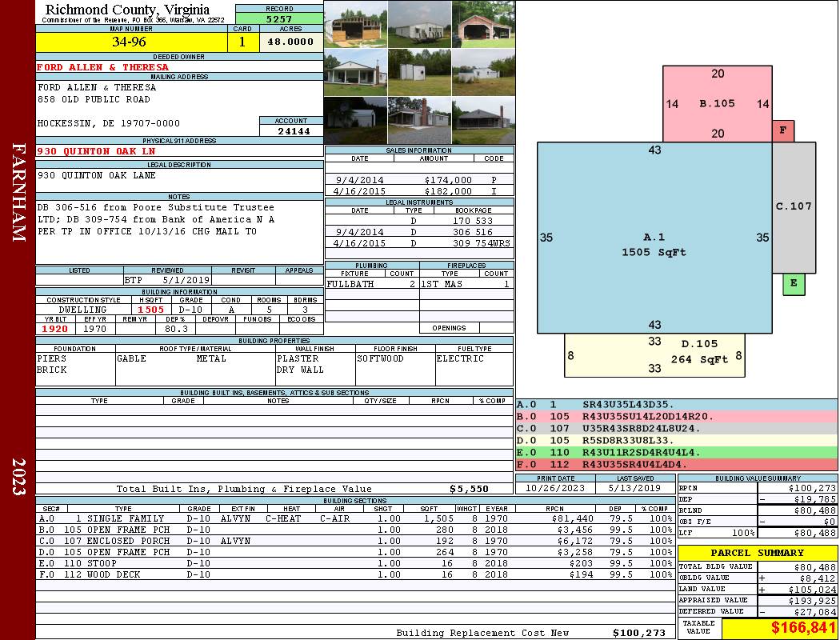Select the white house with porch photo
The width and height of the screenshot is (840, 640).
(356, 72)
